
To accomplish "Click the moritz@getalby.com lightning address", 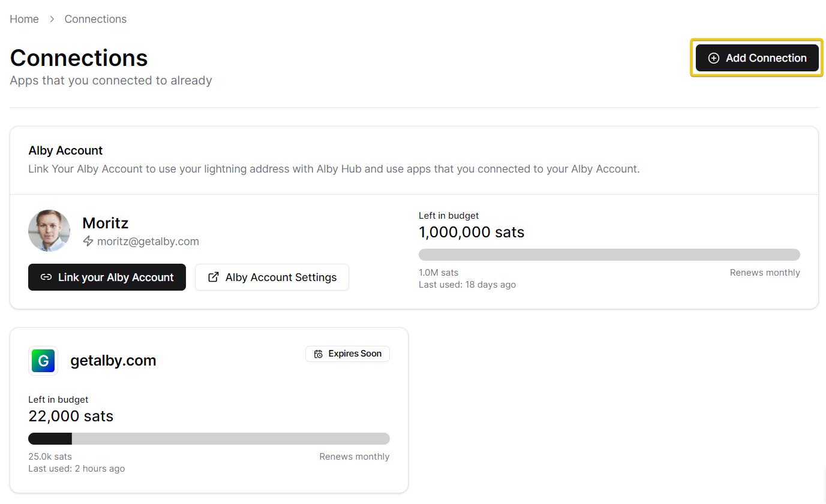I will 148,242.
